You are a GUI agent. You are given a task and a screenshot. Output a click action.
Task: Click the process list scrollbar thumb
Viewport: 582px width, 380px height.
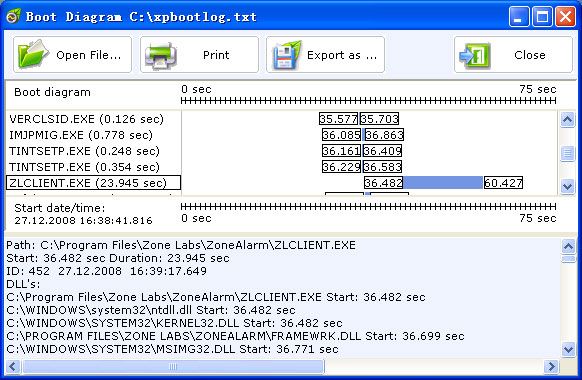(568, 153)
